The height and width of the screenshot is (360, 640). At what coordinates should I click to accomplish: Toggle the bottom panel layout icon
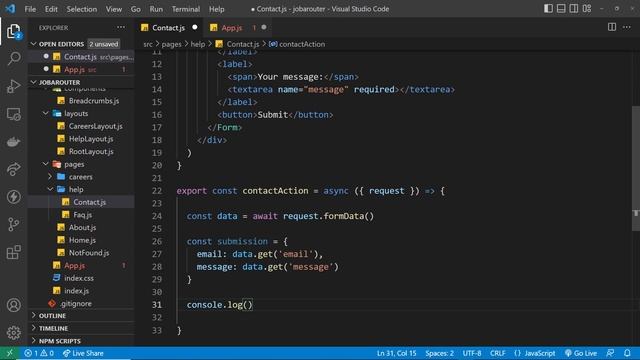561,9
